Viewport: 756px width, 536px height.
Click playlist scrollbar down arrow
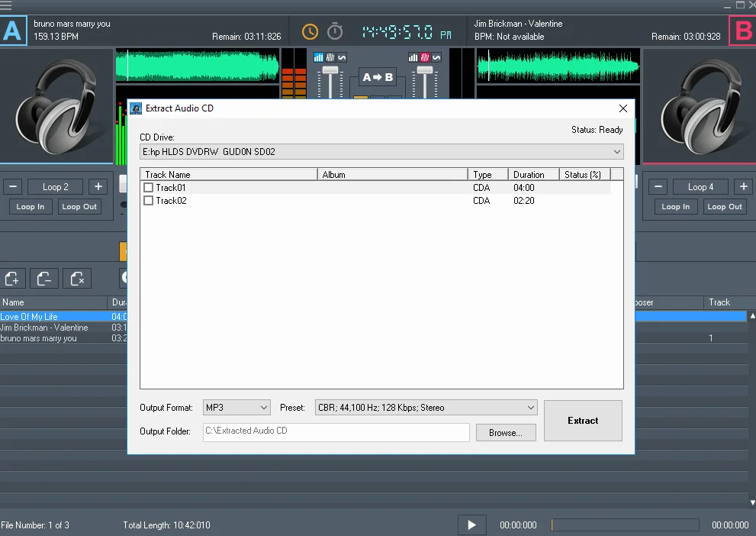coord(752,502)
